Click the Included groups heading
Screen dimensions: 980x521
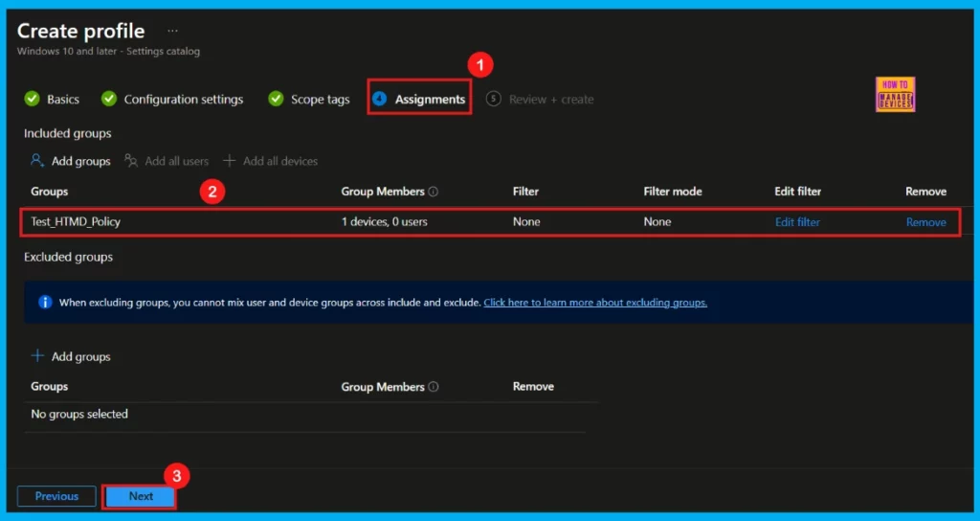click(x=68, y=133)
